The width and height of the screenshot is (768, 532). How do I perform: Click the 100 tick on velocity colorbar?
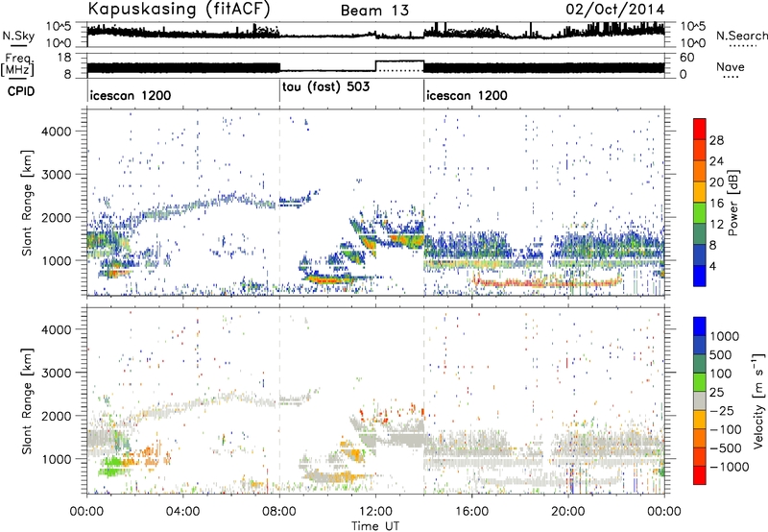[721, 374]
